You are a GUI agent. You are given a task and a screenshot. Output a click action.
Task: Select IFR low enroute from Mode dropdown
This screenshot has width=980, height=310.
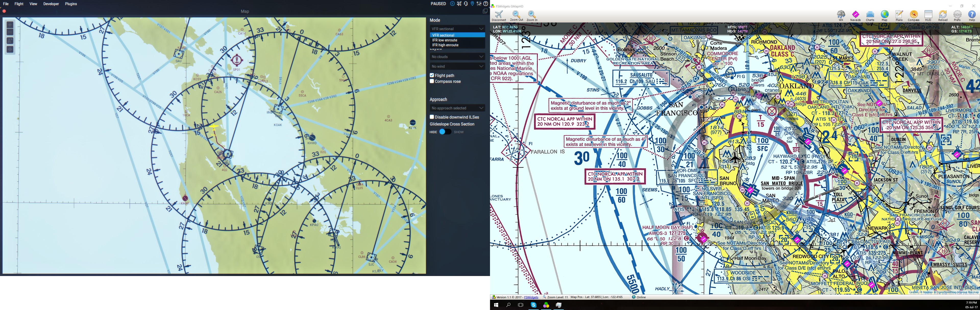(445, 40)
